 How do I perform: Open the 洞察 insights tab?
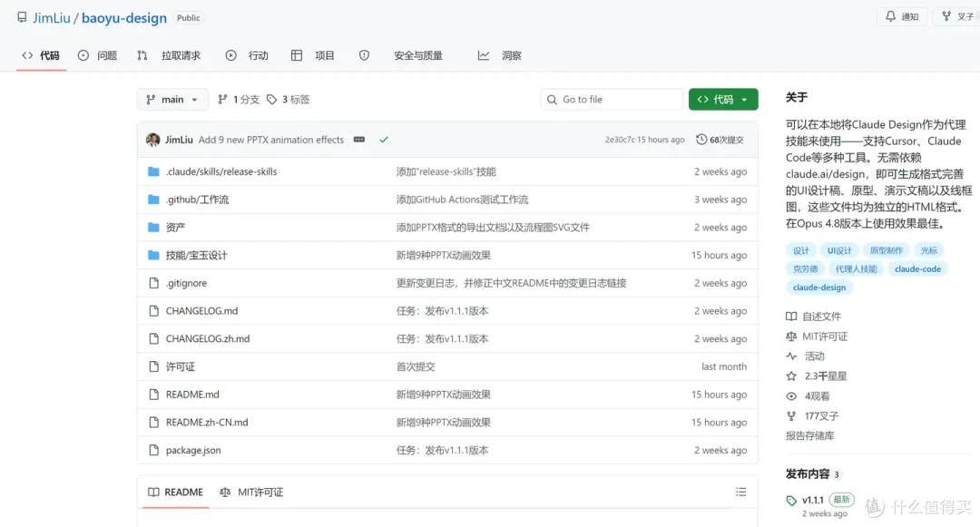coord(499,55)
